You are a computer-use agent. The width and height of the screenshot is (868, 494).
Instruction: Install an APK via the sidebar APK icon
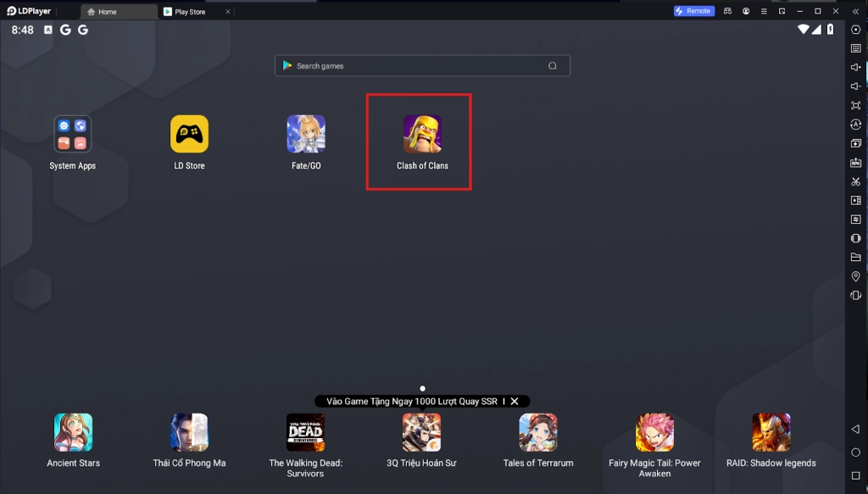click(856, 163)
